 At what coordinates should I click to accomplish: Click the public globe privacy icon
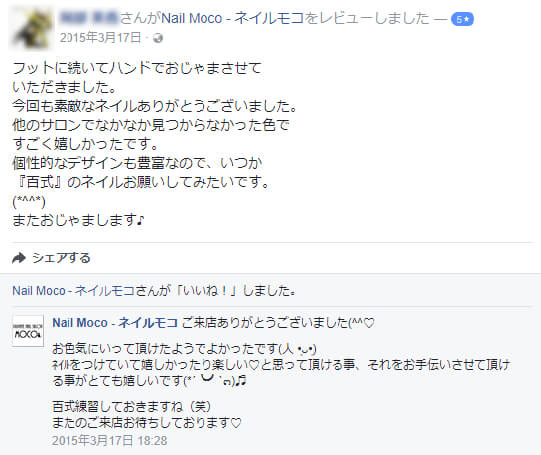158,38
